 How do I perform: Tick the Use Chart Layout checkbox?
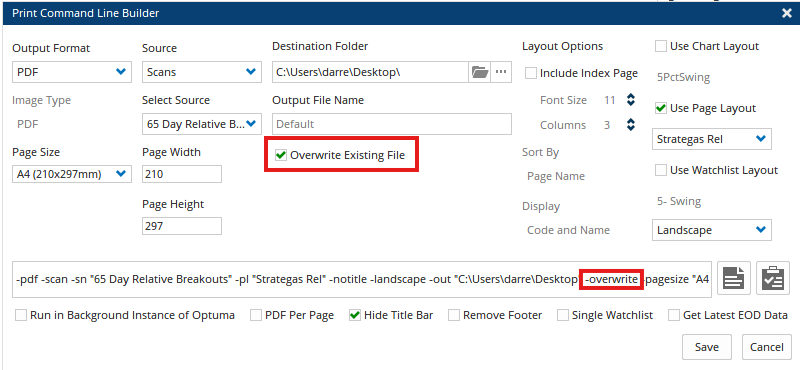tap(661, 46)
